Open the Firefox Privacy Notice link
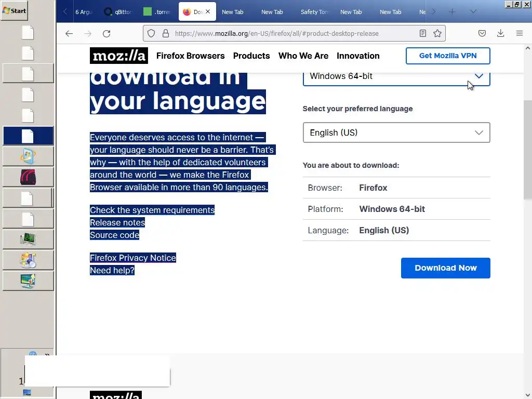The height and width of the screenshot is (399, 532). tap(132, 258)
